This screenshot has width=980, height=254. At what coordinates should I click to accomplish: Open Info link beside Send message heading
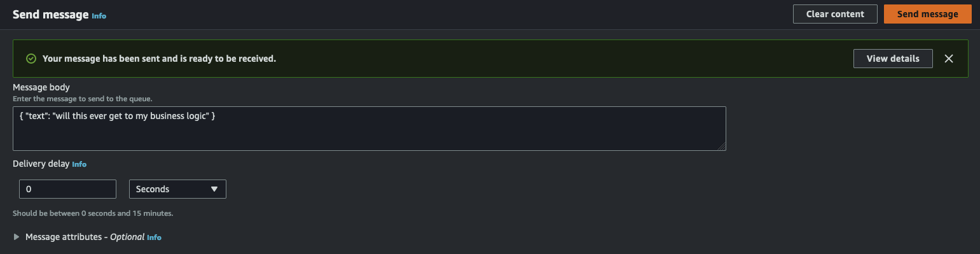click(x=99, y=15)
